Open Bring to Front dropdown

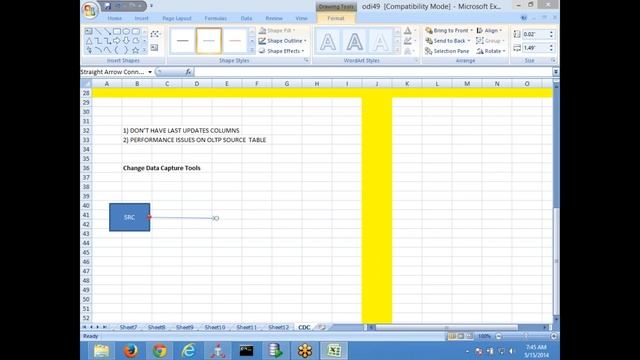tap(449, 31)
